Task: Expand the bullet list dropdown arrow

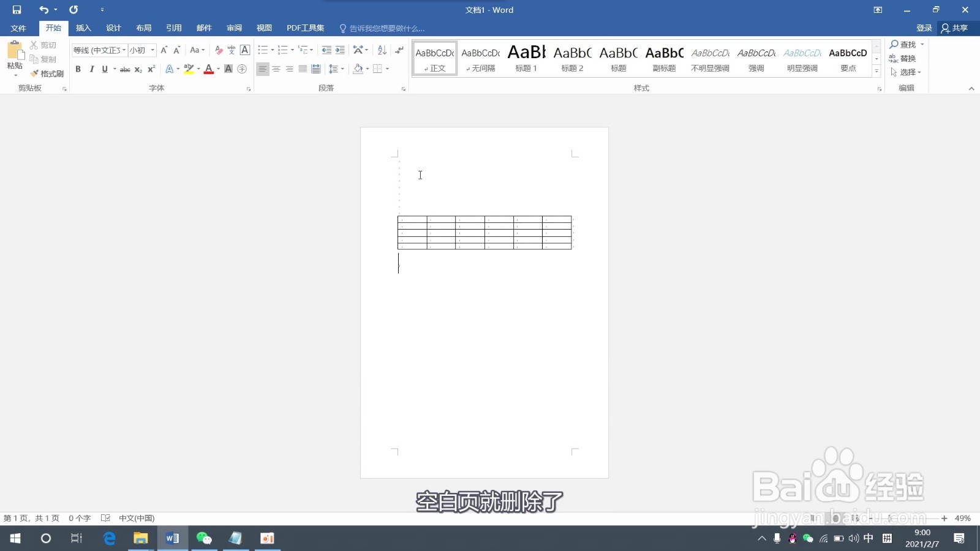Action: (x=273, y=50)
